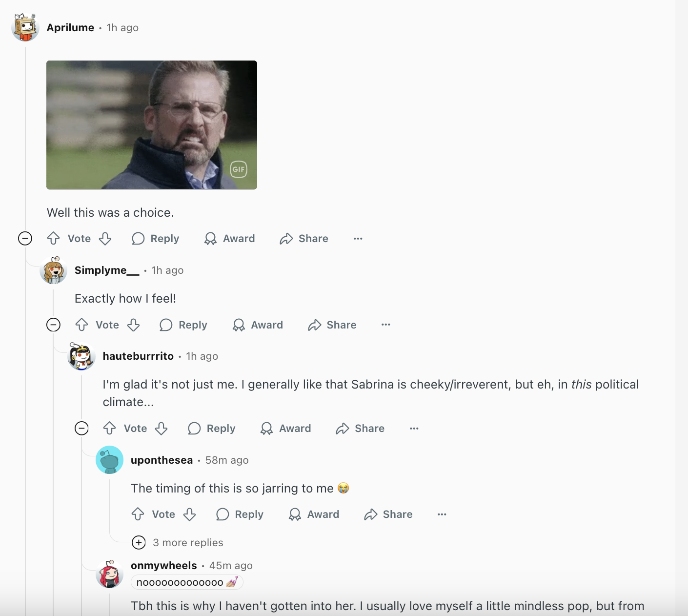Image resolution: width=688 pixels, height=616 pixels.
Task: Play the GIF in Aprilume's comment
Action: pos(152,125)
